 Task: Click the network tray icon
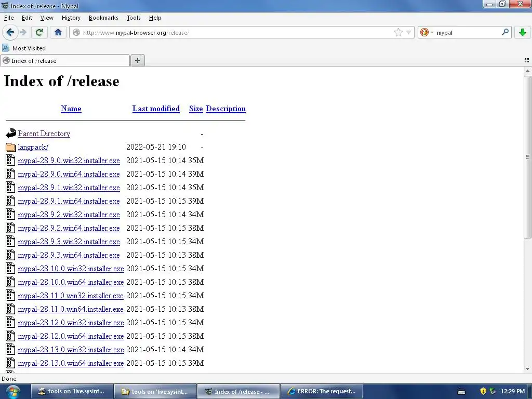coord(493,391)
